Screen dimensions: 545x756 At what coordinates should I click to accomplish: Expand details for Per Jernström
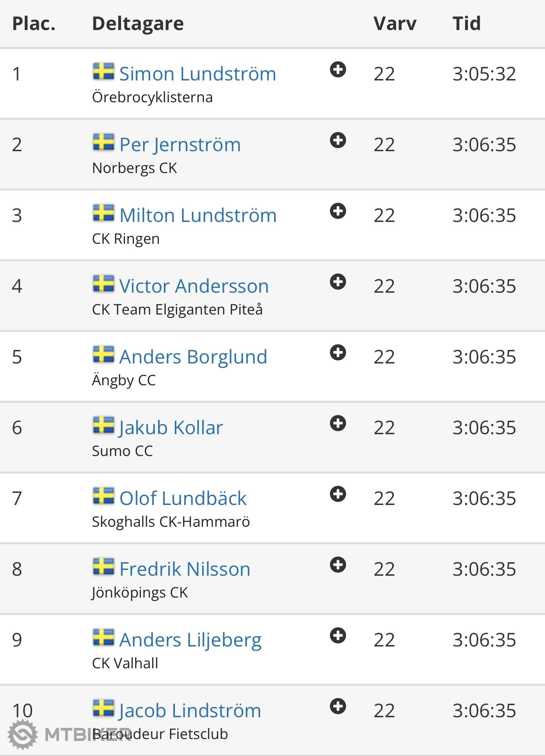338,141
